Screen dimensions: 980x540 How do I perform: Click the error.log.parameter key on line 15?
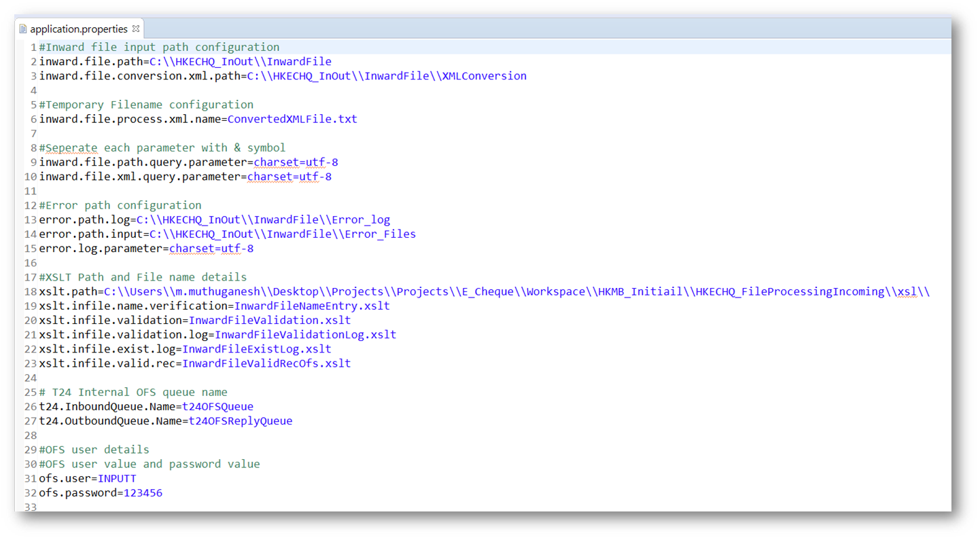101,249
